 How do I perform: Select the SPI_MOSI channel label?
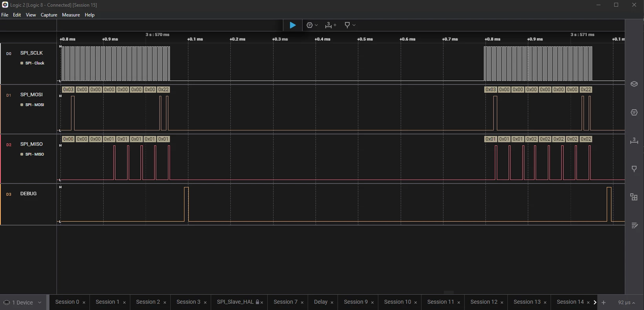pyautogui.click(x=31, y=95)
